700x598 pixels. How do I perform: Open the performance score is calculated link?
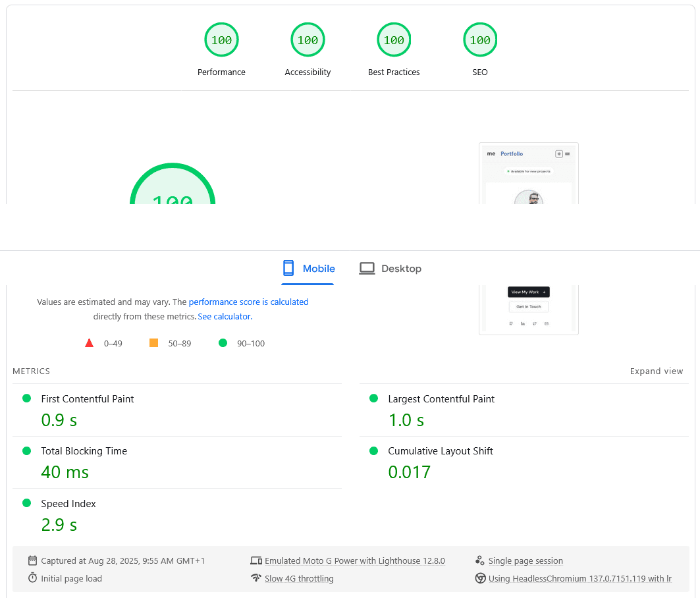pyautogui.click(x=248, y=302)
